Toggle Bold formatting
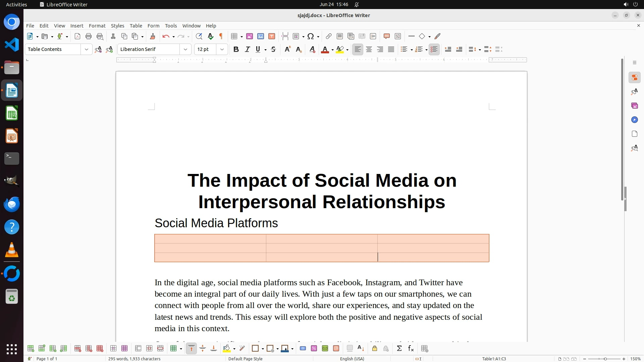 coord(236,49)
